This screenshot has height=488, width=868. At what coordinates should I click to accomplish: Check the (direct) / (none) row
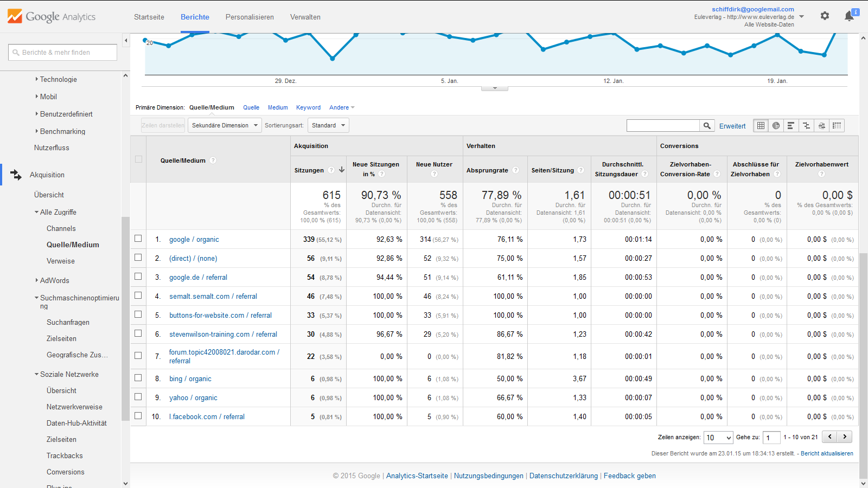[x=138, y=258]
